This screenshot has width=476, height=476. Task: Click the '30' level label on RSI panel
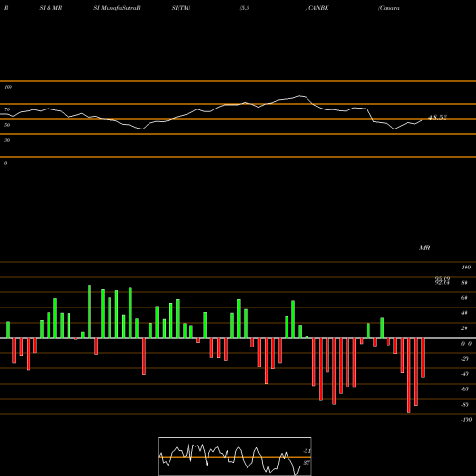coord(7,140)
